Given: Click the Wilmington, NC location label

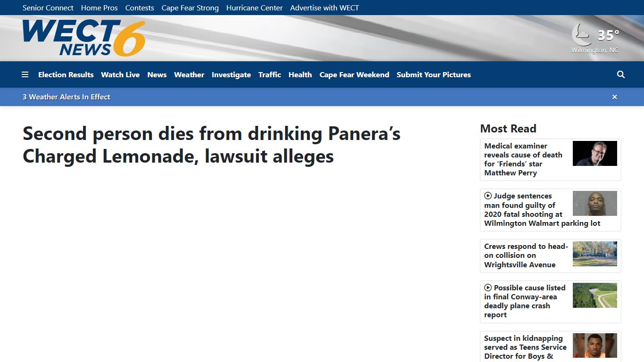Looking at the screenshot, I should tap(595, 50).
